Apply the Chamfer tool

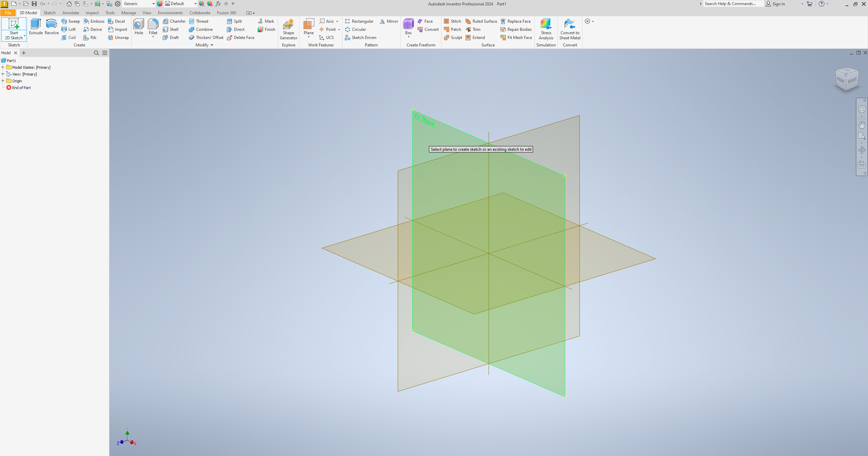pyautogui.click(x=174, y=21)
